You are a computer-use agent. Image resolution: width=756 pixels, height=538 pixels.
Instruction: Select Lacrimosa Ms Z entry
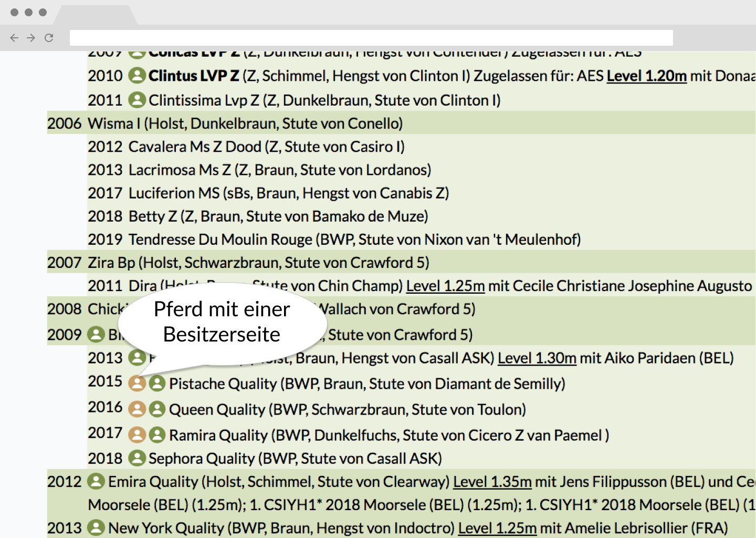(x=280, y=170)
